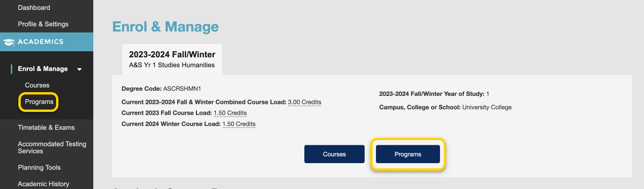
Task: Click the 2023 Fall 1.50 Credits link
Action: pos(230,113)
